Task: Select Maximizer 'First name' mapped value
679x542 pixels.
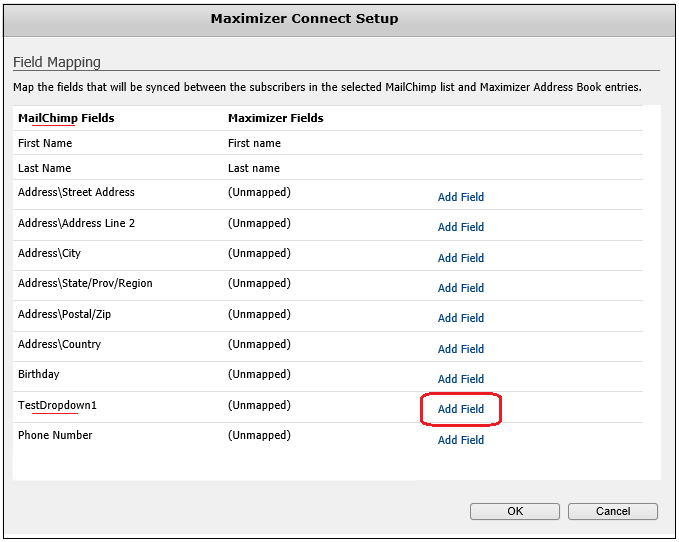Action: click(255, 143)
